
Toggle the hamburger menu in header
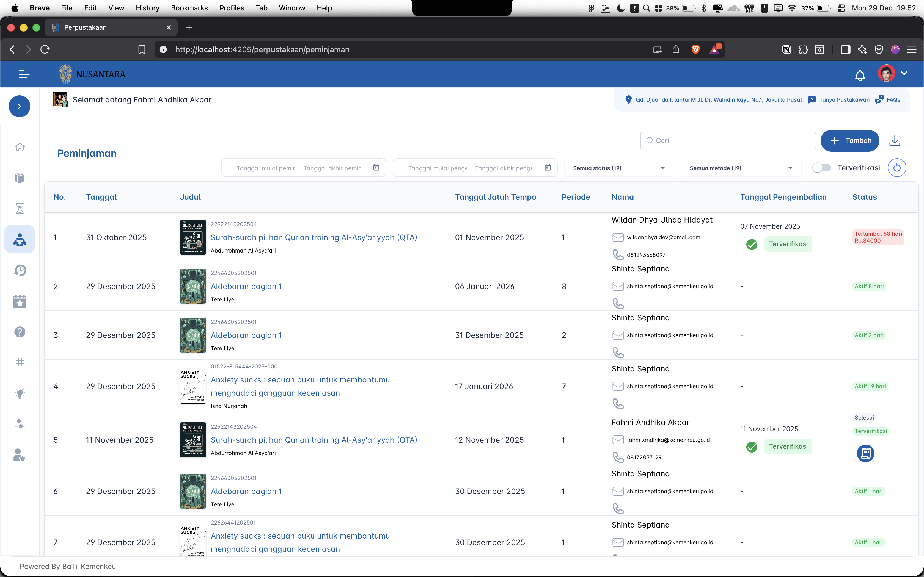point(24,74)
